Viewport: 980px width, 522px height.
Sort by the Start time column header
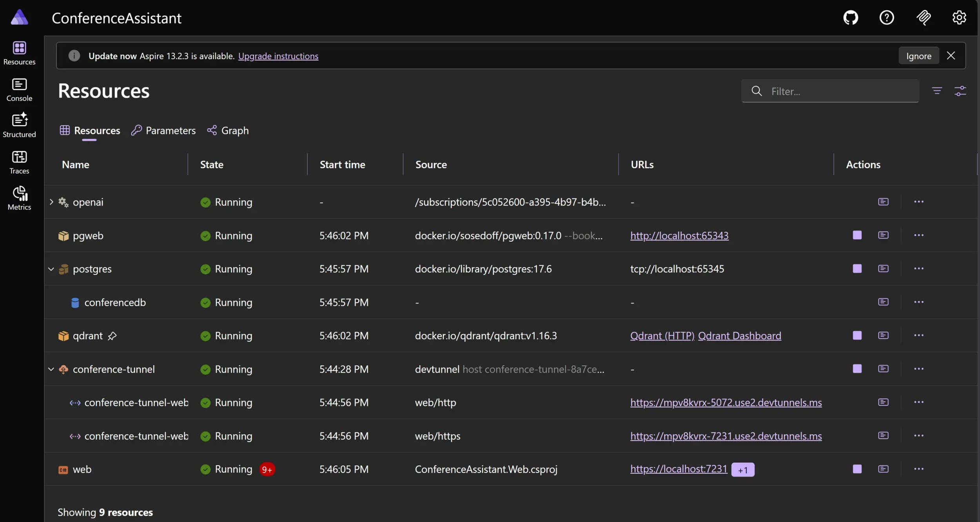[342, 165]
